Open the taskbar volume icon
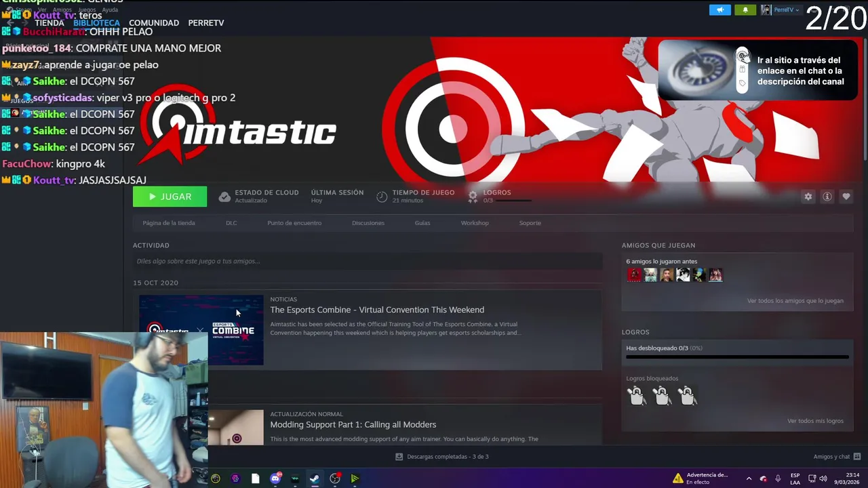 point(823,479)
